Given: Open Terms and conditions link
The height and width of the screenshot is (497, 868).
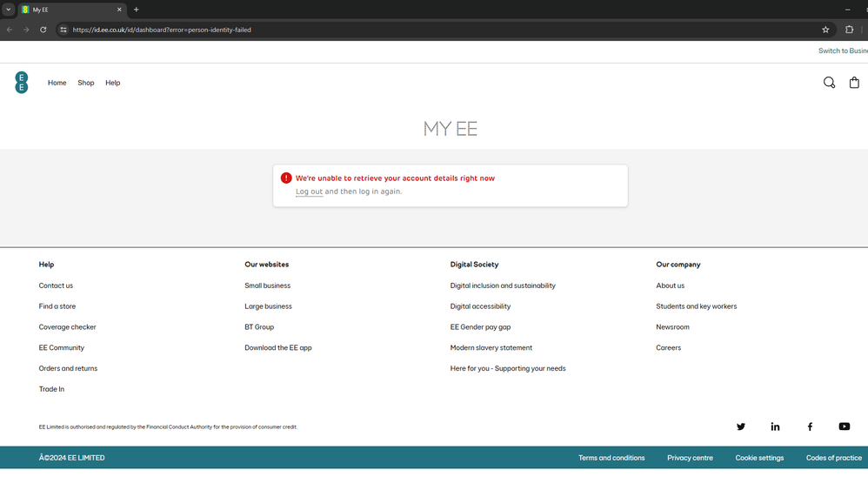Looking at the screenshot, I should tap(611, 458).
